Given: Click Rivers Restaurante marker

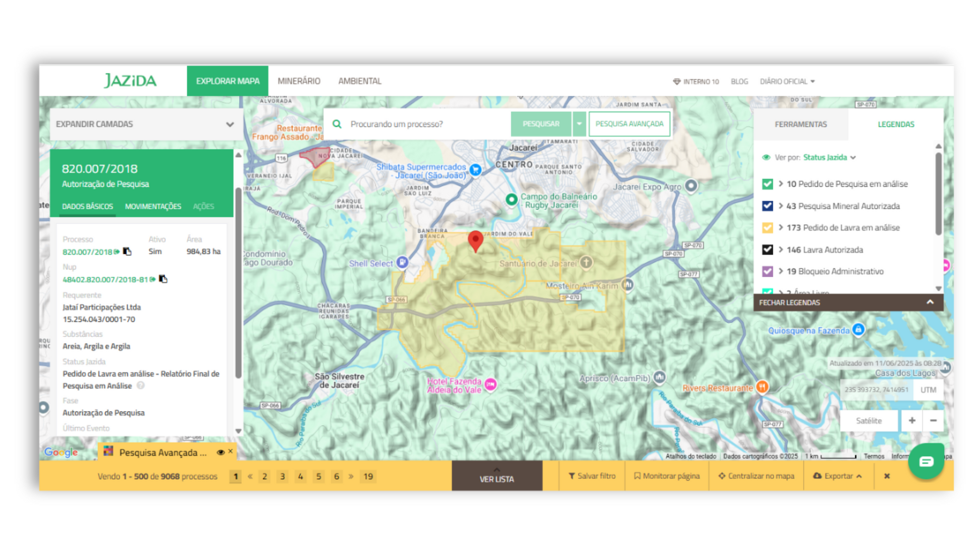Looking at the screenshot, I should point(761,387).
